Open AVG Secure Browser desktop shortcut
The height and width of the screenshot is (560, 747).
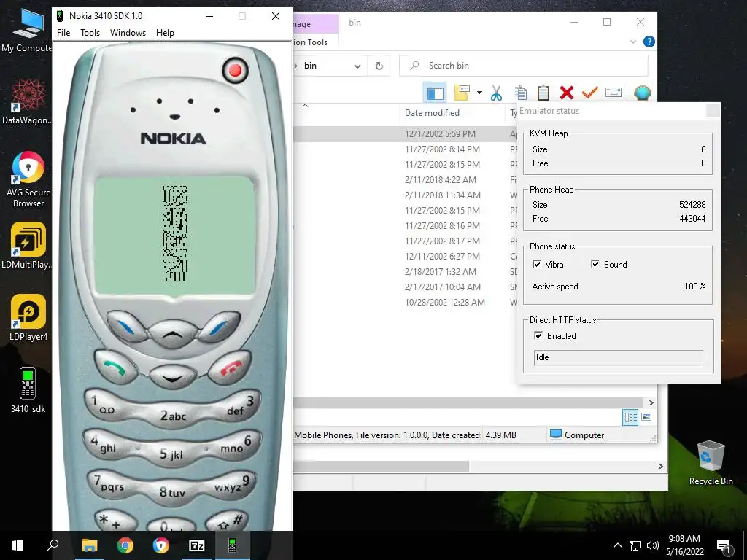[28, 179]
